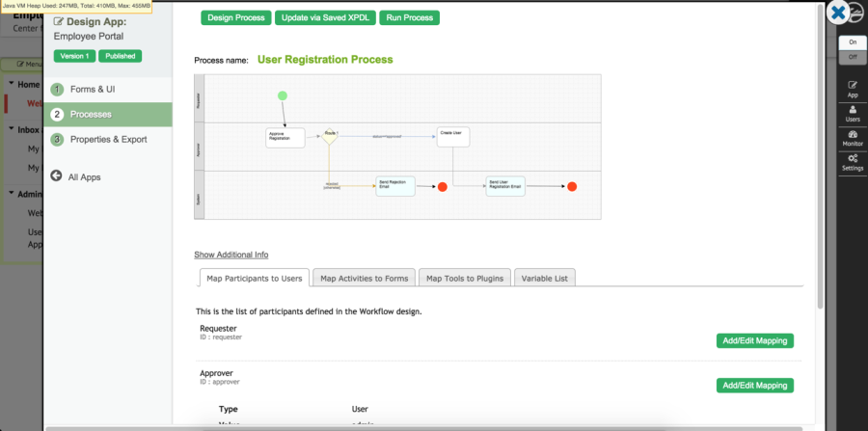Click the All Apps back arrow icon
The height and width of the screenshot is (431, 868).
click(x=58, y=176)
